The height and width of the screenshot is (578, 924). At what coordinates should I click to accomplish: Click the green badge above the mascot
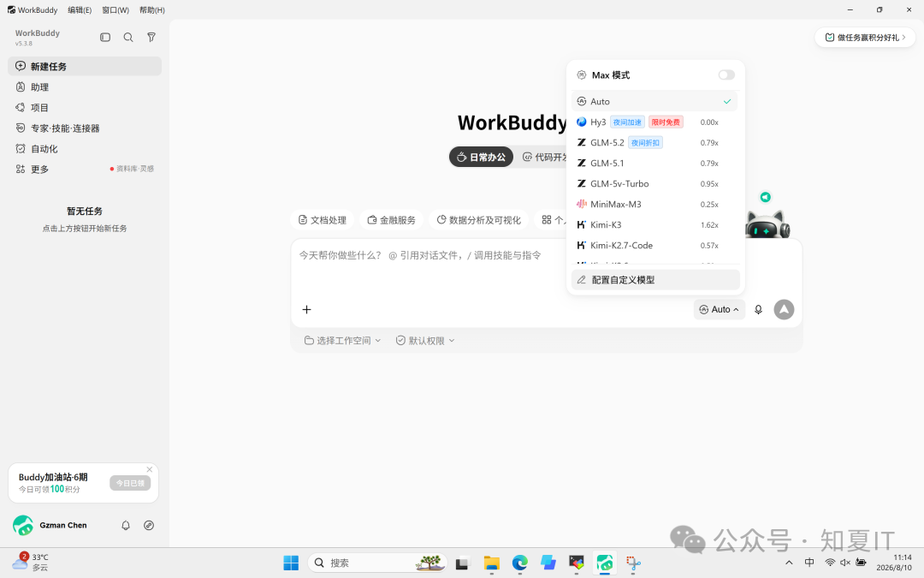point(766,197)
